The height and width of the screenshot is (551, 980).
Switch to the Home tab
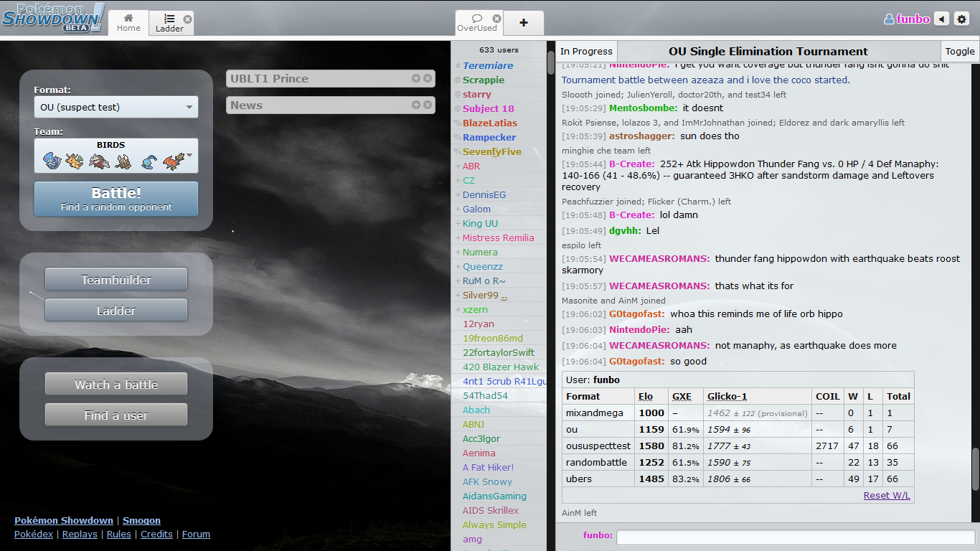coord(128,23)
